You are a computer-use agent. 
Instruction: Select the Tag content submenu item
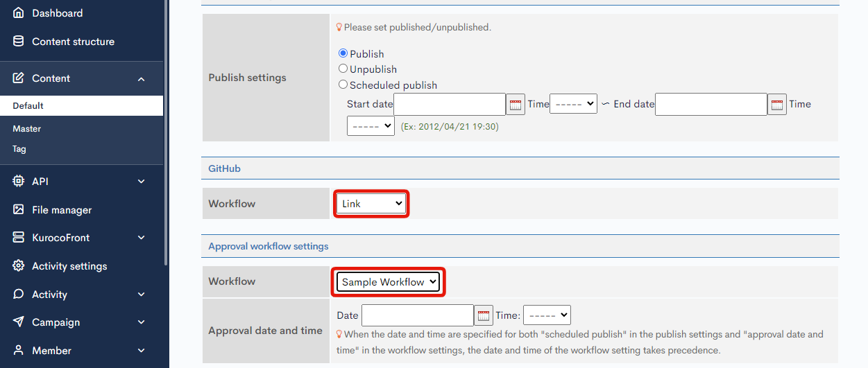coord(19,149)
